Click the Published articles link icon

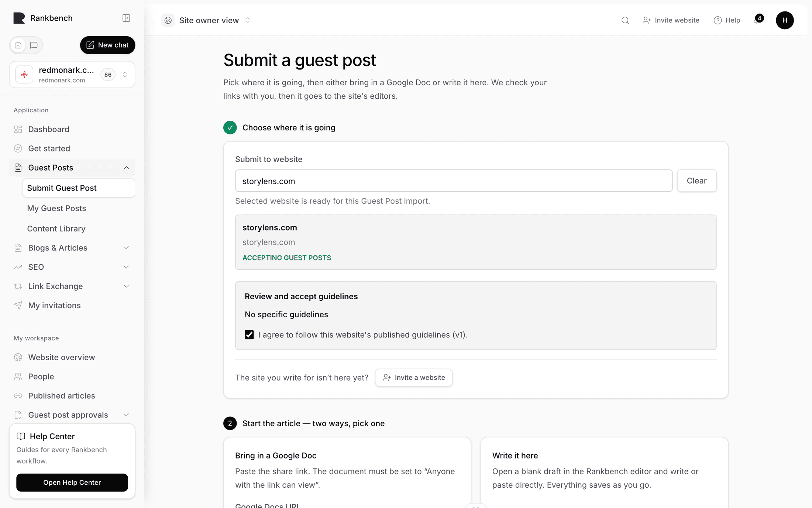tap(18, 396)
